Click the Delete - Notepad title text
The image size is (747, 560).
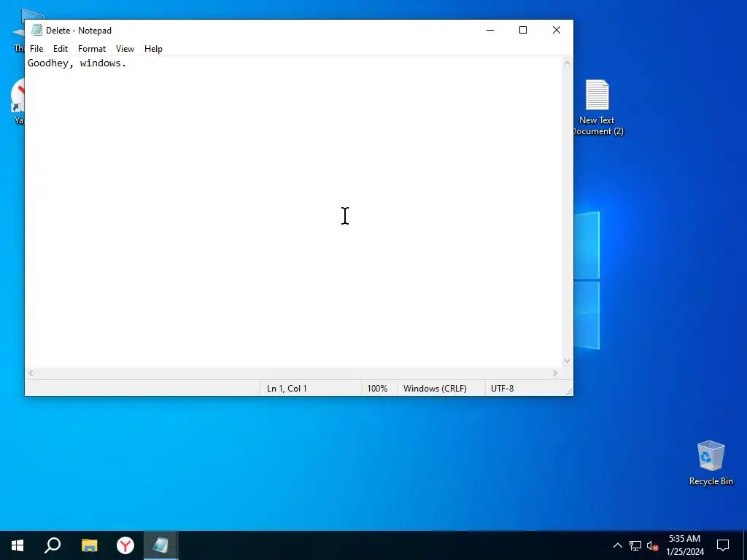tap(79, 31)
